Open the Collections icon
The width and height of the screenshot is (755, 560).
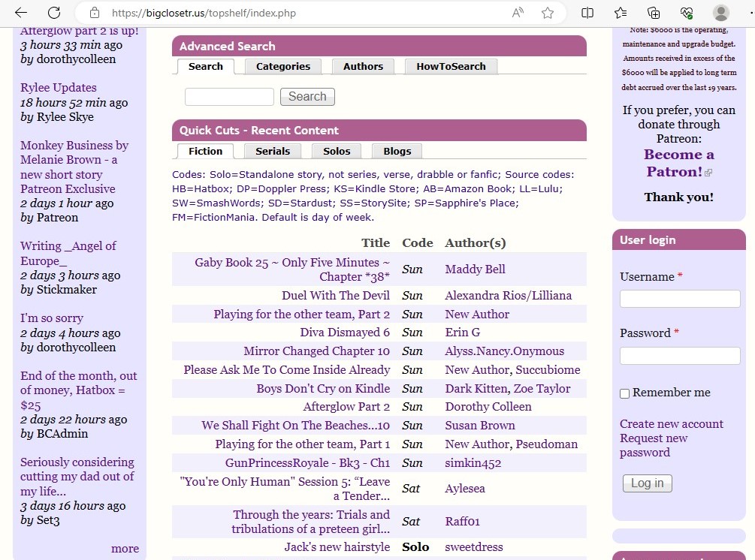point(654,13)
